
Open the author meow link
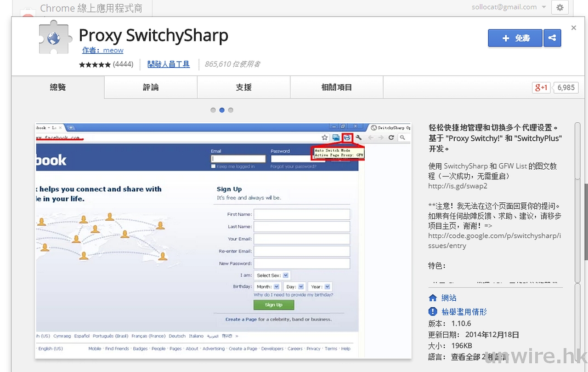pyautogui.click(x=103, y=50)
